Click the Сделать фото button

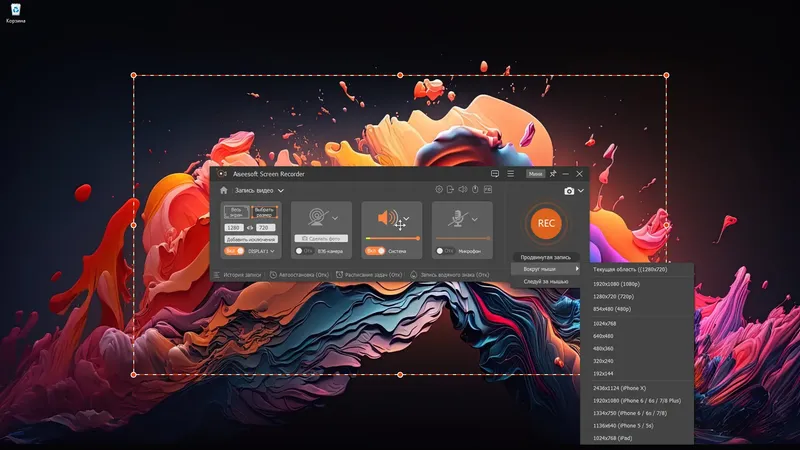tap(321, 238)
